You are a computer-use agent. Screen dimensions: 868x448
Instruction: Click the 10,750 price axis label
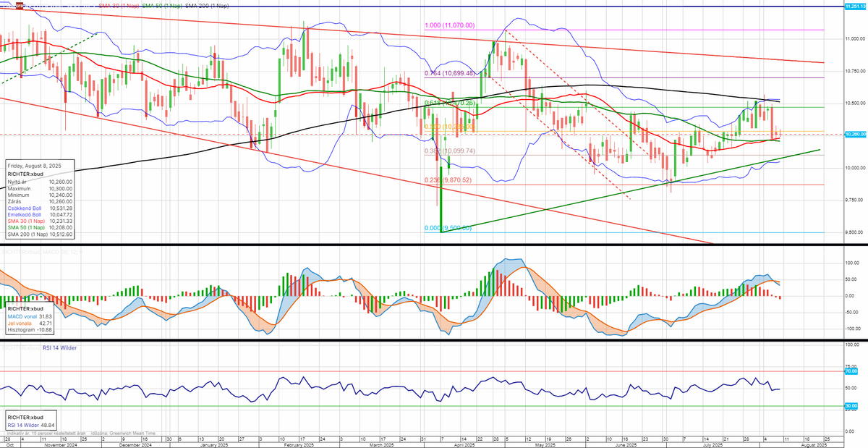pos(856,71)
